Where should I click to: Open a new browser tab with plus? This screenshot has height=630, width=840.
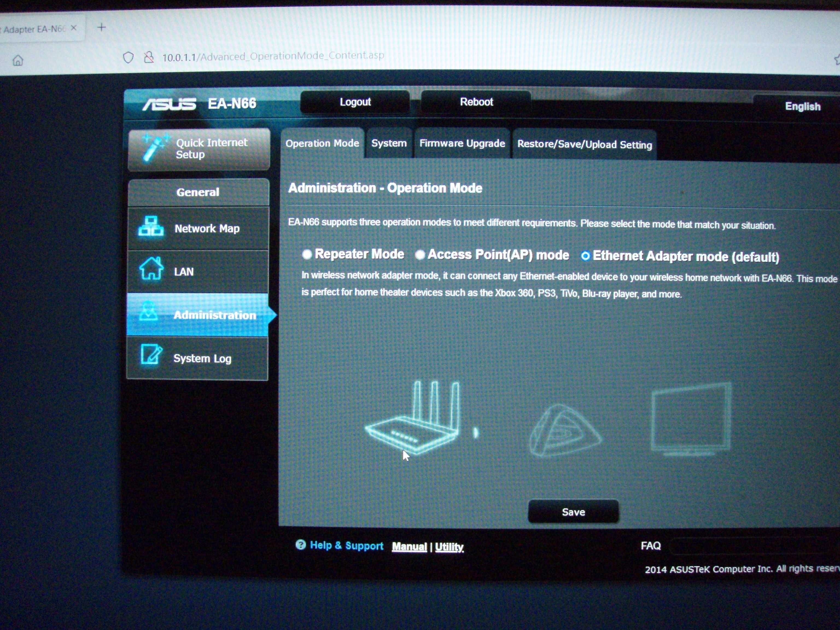(101, 27)
